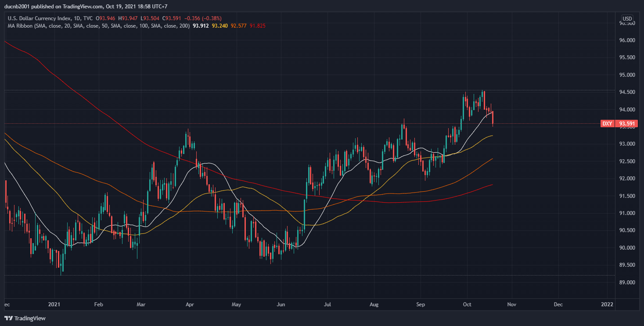644x326 pixels.
Task: Click the 92.000 price axis label
Action: click(x=627, y=179)
